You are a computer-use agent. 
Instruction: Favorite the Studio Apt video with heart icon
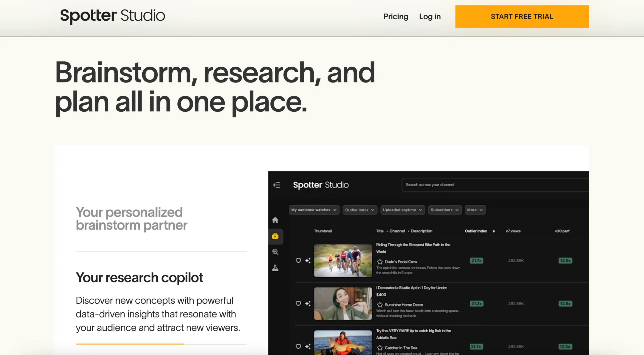pyautogui.click(x=298, y=303)
